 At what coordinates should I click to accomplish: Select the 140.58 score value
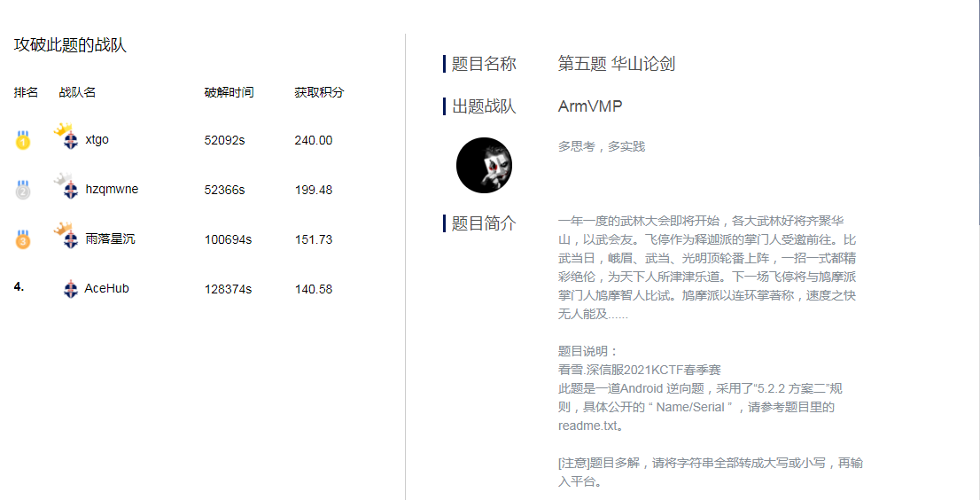(313, 289)
